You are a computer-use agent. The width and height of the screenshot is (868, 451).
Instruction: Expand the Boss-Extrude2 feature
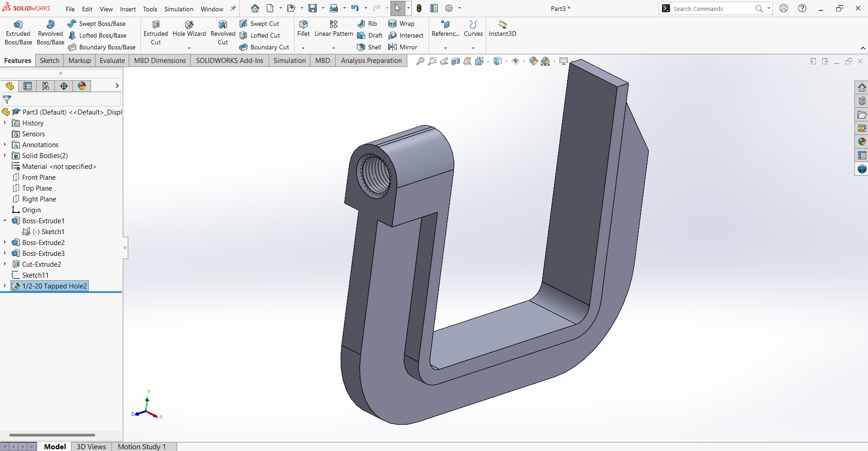(x=5, y=242)
